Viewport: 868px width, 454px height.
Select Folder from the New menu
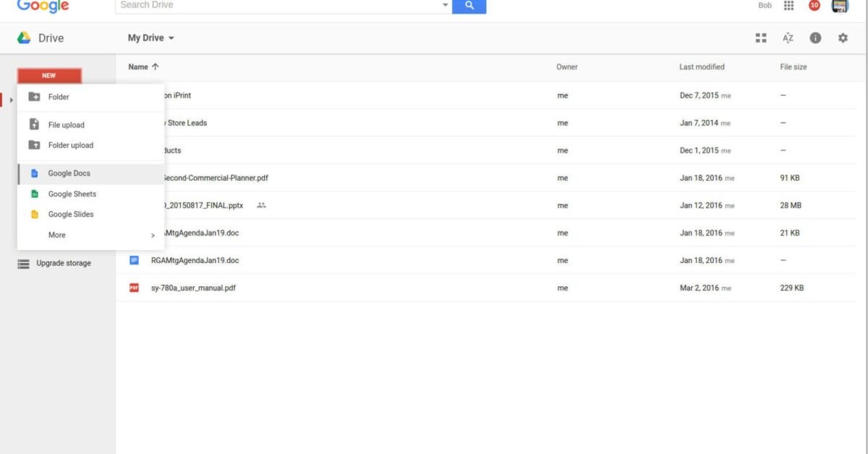[90, 97]
